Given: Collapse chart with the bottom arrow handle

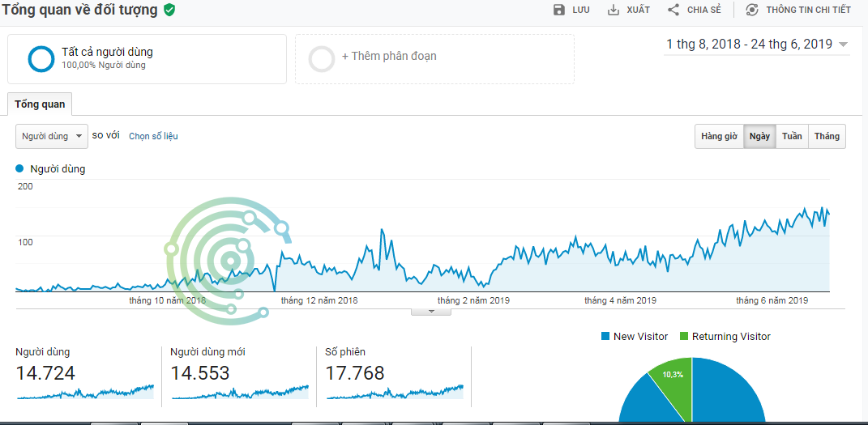Looking at the screenshot, I should click(x=431, y=312).
